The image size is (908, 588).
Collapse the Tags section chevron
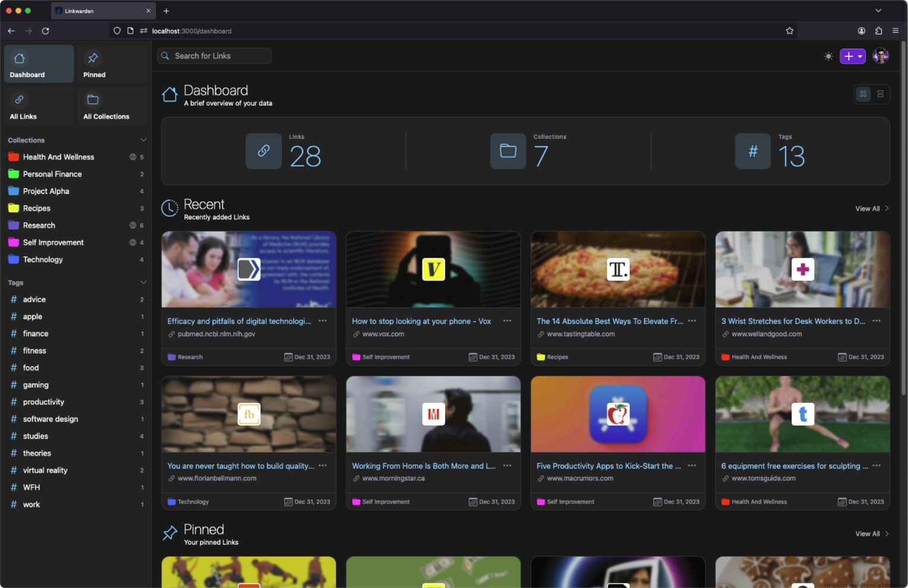[143, 282]
